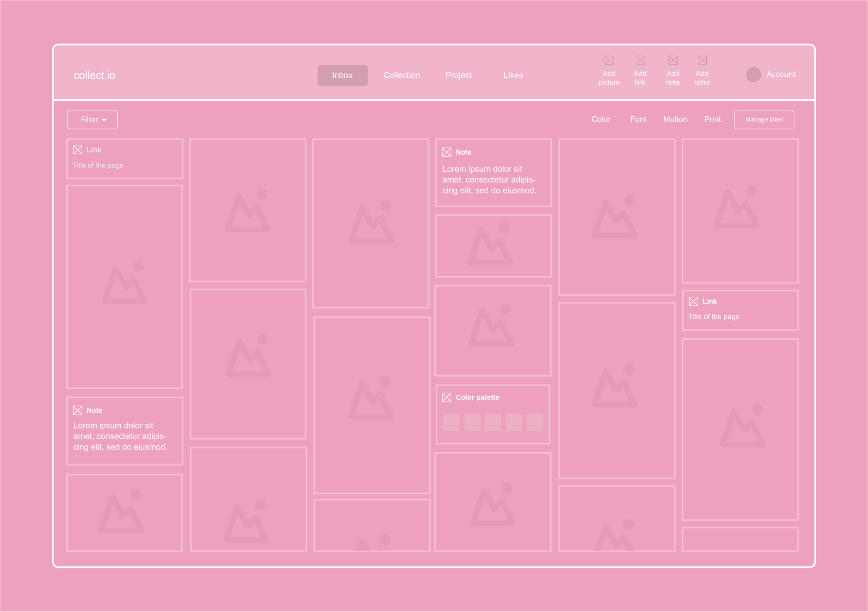This screenshot has width=868, height=612.
Task: Click the Add link icon
Action: click(640, 60)
